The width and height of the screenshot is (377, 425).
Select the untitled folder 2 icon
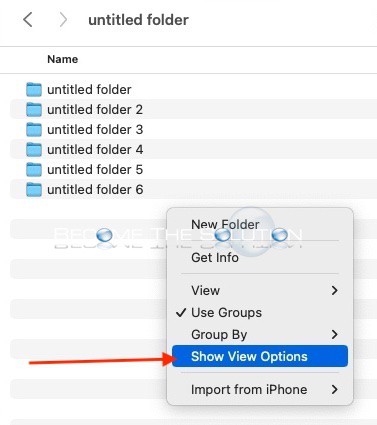click(34, 109)
